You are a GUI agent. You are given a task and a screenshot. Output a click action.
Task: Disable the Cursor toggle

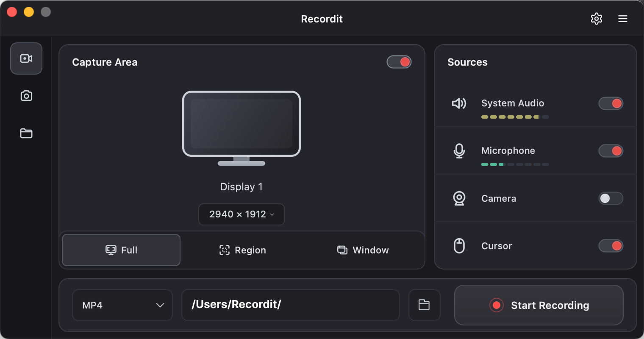tap(611, 246)
